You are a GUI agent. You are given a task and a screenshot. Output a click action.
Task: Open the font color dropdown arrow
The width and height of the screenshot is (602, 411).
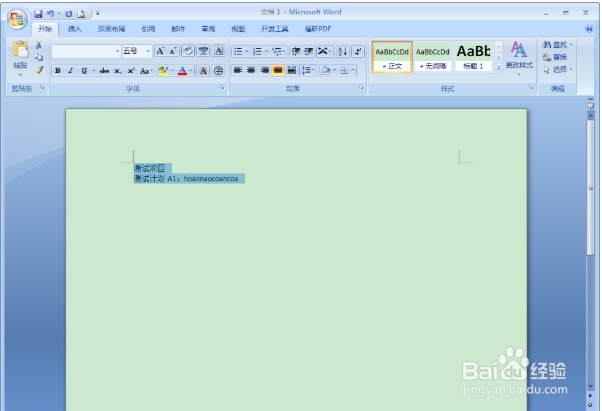click(x=191, y=71)
